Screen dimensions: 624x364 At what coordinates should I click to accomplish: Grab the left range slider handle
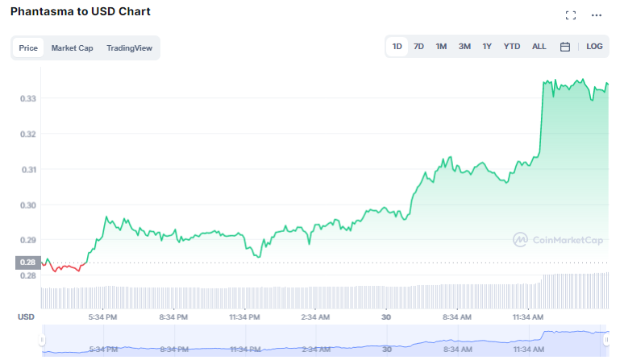coord(42,340)
